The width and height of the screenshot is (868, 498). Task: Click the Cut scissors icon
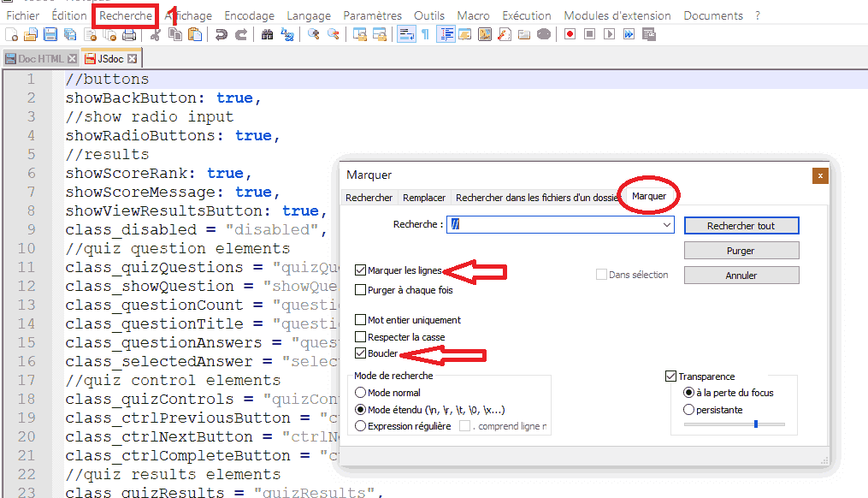pyautogui.click(x=156, y=35)
